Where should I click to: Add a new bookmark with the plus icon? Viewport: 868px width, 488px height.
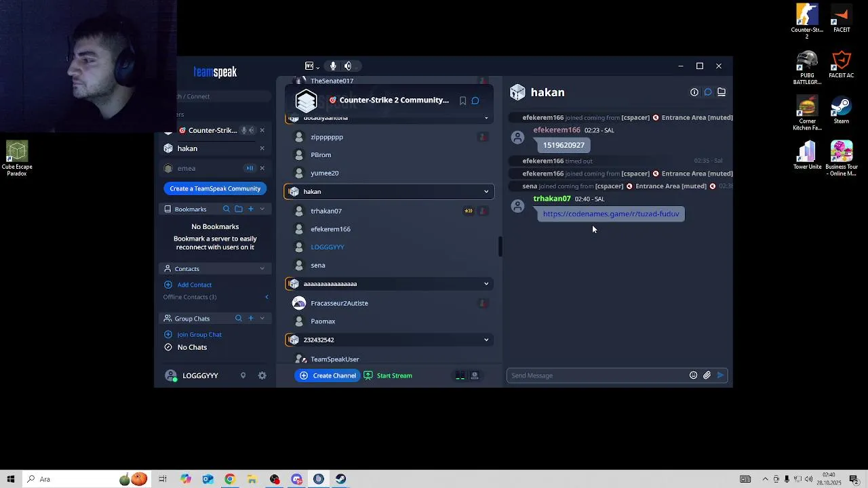(251, 209)
